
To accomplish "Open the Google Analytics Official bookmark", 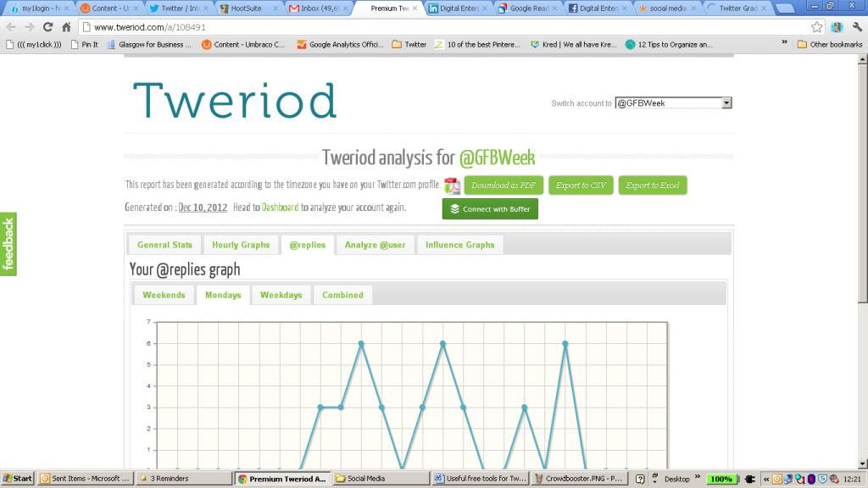I will [x=341, y=45].
